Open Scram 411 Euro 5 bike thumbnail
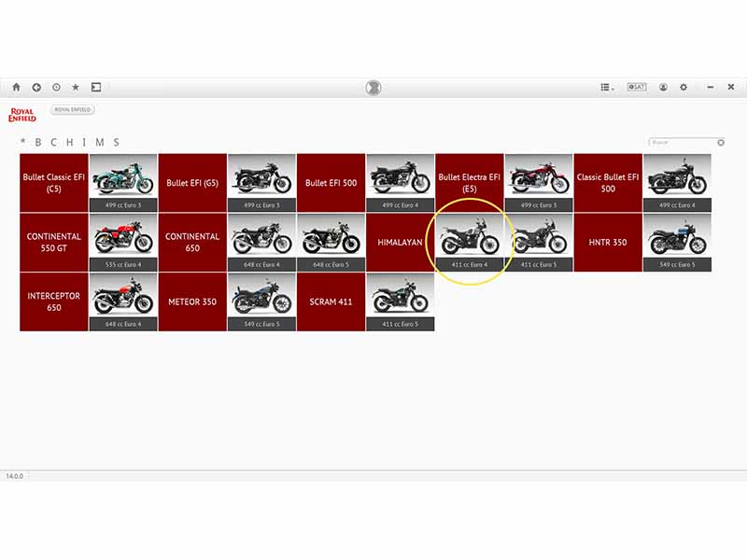This screenshot has height=560, width=747. (x=401, y=301)
